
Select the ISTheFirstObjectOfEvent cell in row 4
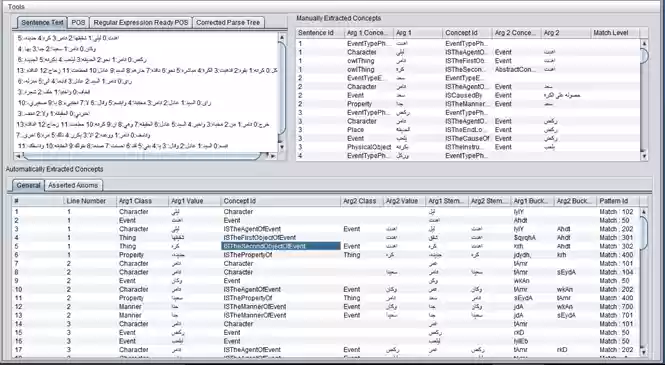(281, 237)
